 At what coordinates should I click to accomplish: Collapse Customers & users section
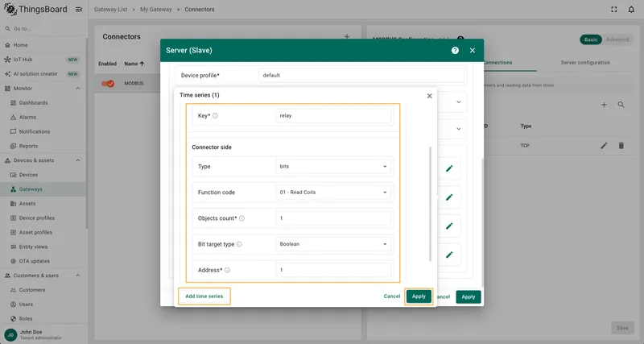coord(77,276)
